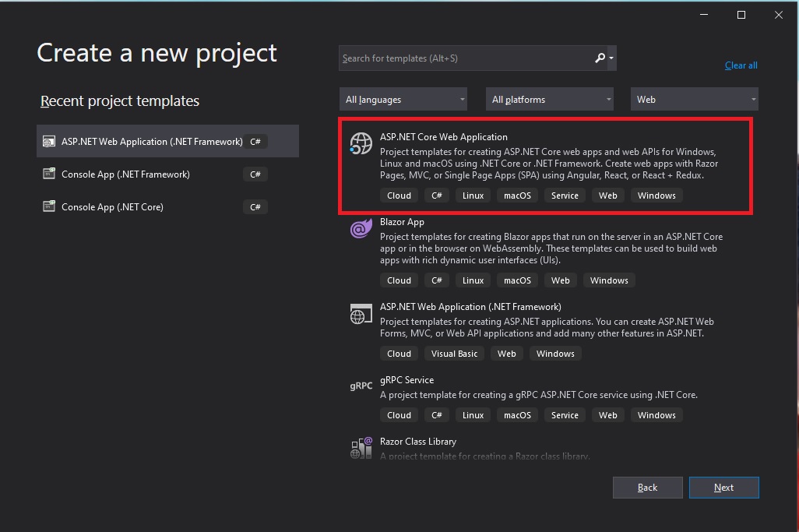Open the Web project type dropdown
799x532 pixels.
(x=694, y=100)
